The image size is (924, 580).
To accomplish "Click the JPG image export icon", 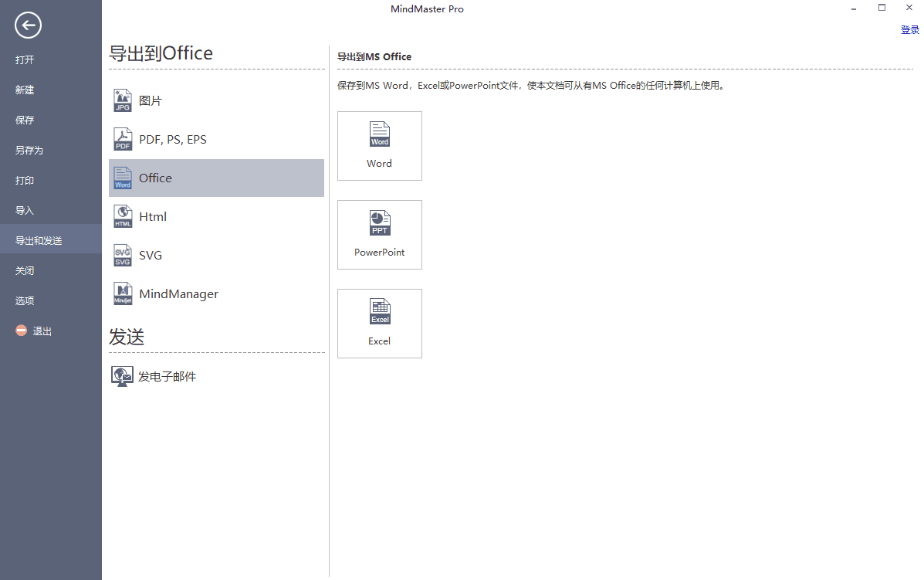I will pyautogui.click(x=123, y=100).
